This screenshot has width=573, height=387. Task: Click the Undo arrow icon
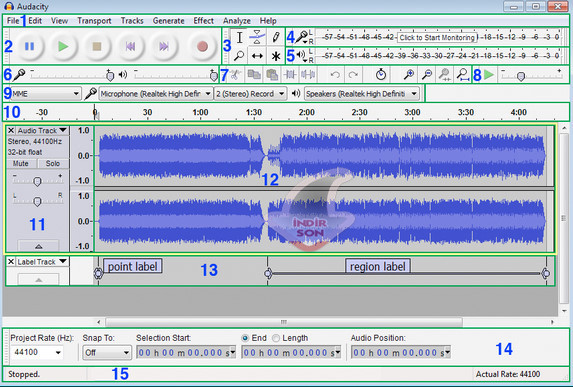[335, 75]
